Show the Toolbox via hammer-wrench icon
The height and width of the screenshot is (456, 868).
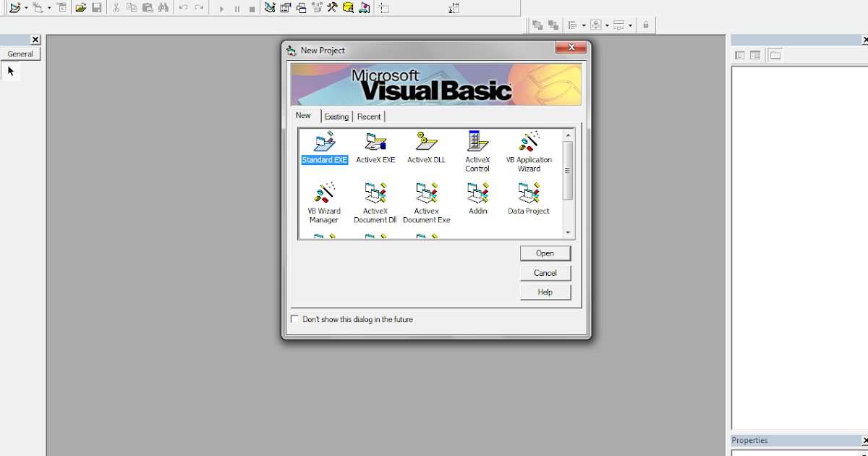333,8
